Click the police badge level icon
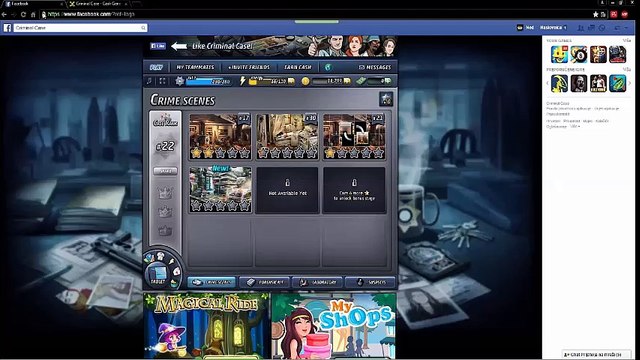 click(180, 81)
